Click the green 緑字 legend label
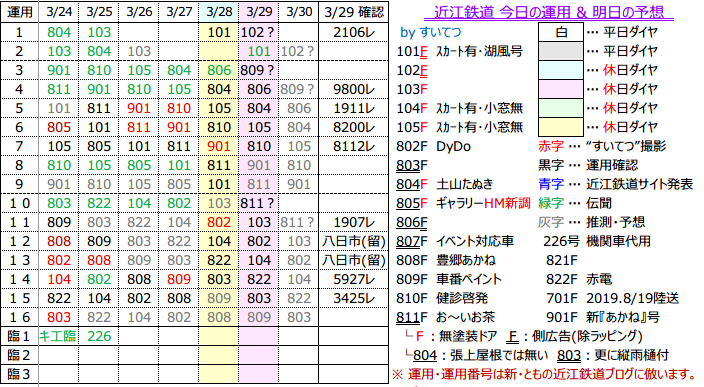Screen dimensions: 704x387 [x=551, y=203]
